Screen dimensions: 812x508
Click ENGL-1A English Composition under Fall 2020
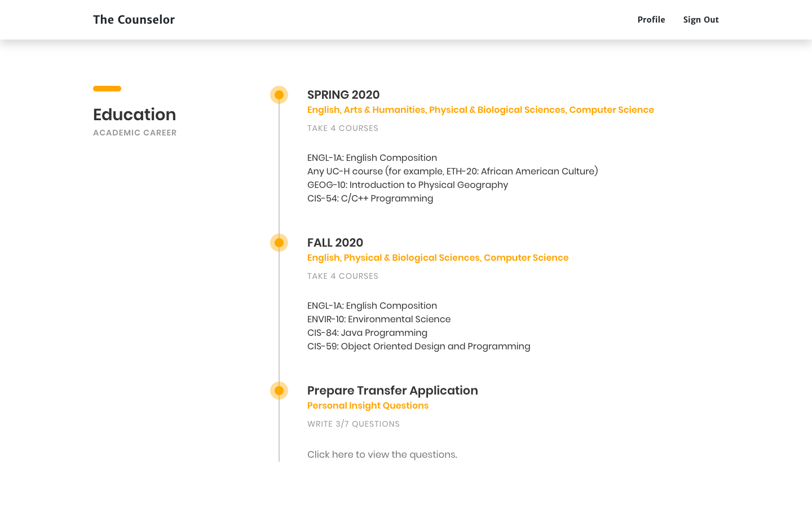tap(372, 306)
